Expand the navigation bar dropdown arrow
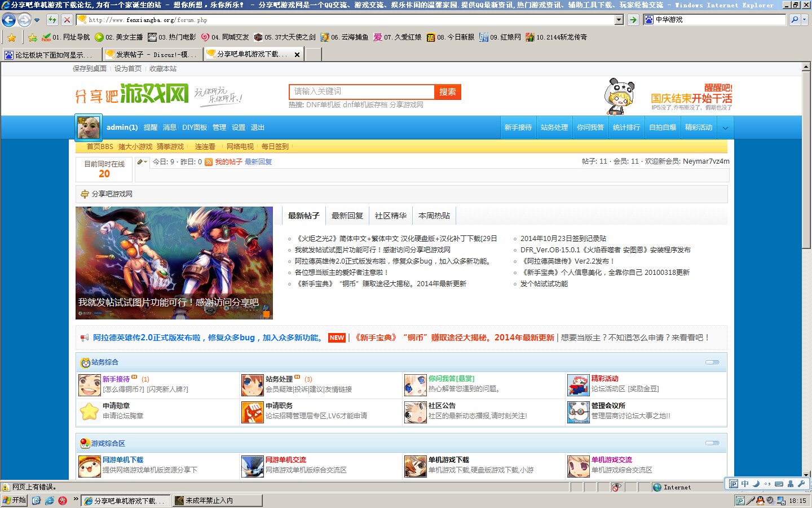 click(725, 128)
